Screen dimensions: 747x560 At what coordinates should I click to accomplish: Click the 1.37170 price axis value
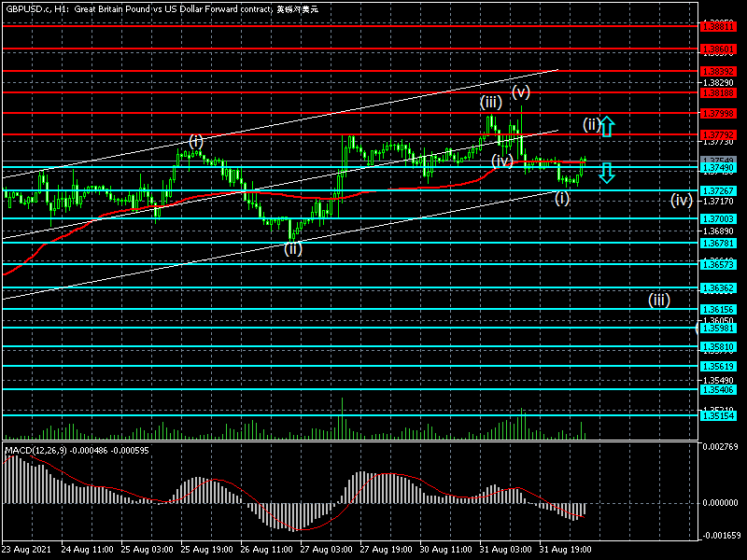718,202
